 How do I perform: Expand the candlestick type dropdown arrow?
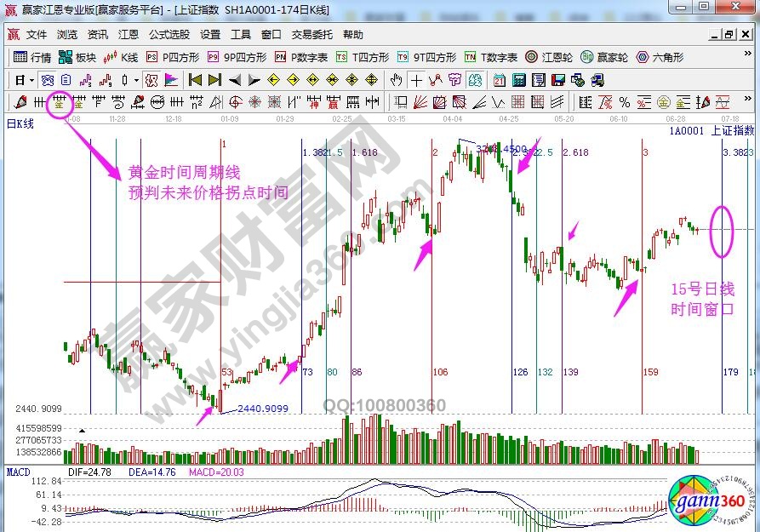[x=137, y=80]
